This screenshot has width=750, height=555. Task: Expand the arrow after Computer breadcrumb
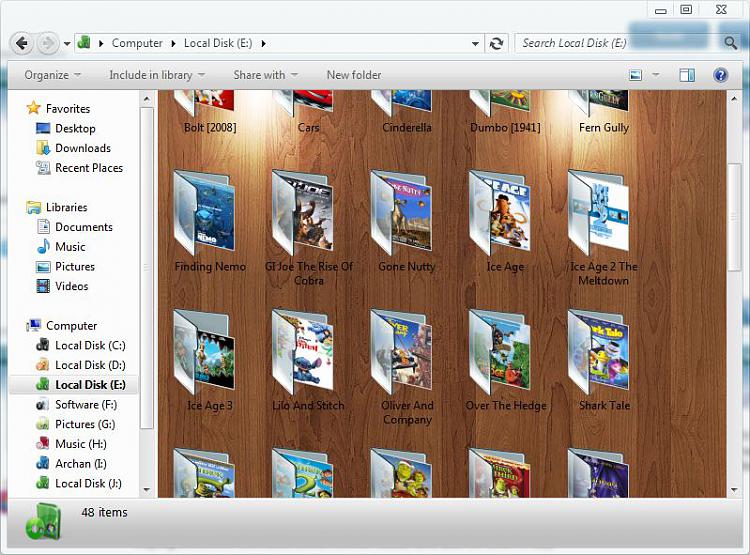click(173, 44)
